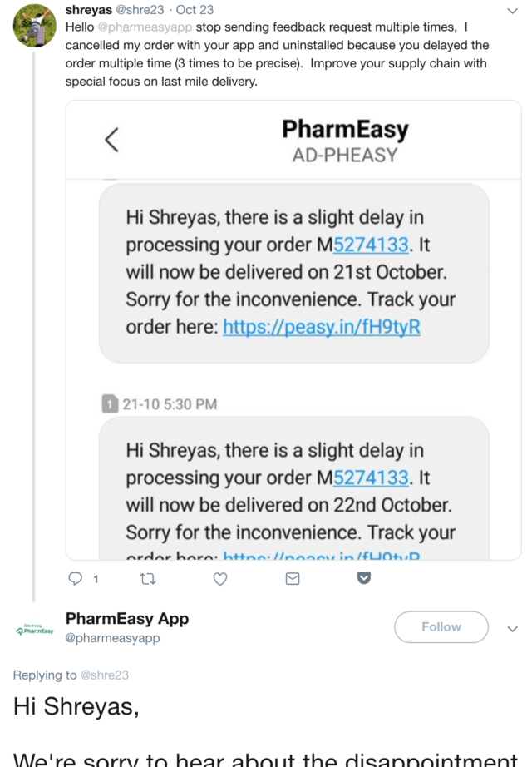Click the @shre23 link in Replying to
This screenshot has height=767, width=532.
pos(104,675)
